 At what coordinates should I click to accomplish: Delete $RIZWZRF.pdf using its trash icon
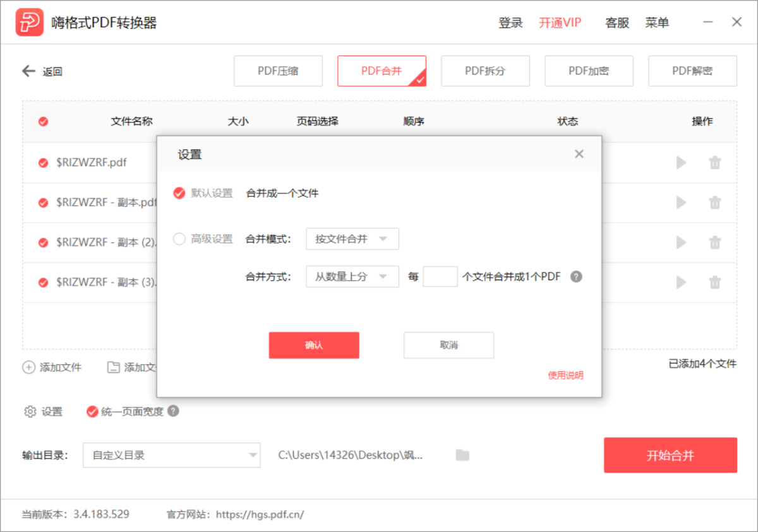[x=714, y=163]
